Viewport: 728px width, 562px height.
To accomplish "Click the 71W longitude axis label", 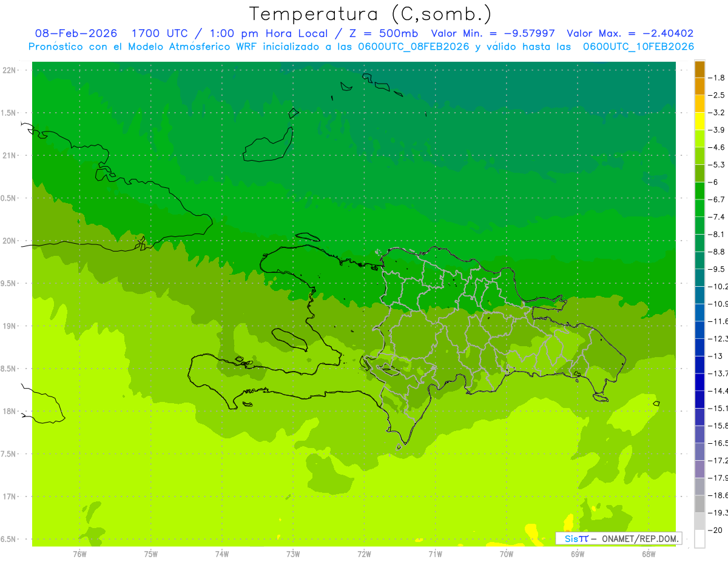I will pyautogui.click(x=435, y=554).
